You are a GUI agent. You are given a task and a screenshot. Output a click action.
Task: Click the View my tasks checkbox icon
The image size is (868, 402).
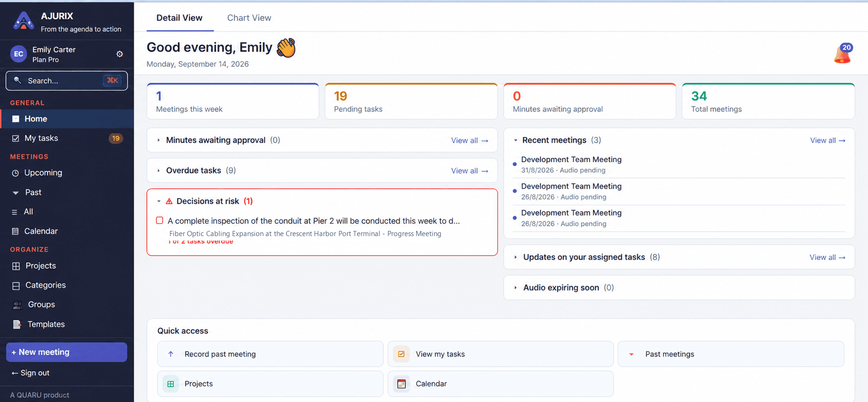click(x=402, y=354)
